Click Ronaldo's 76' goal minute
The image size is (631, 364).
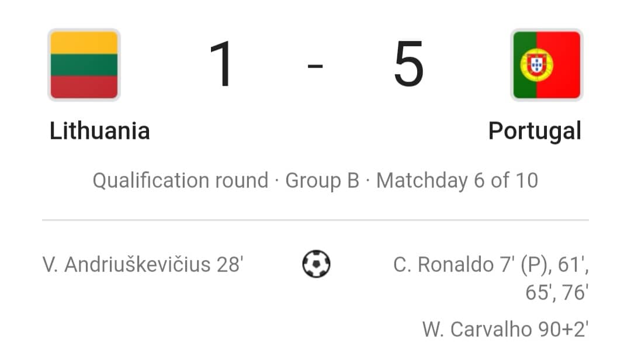click(575, 292)
